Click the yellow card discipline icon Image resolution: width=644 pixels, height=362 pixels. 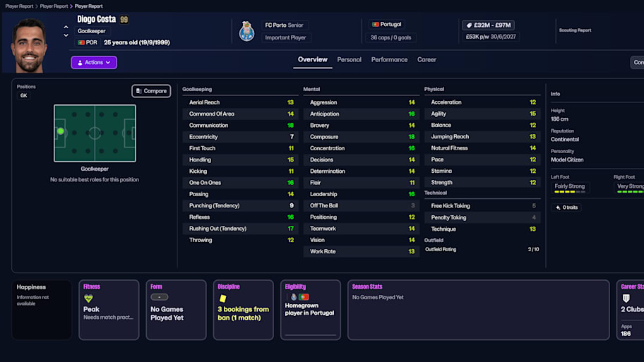click(x=223, y=298)
